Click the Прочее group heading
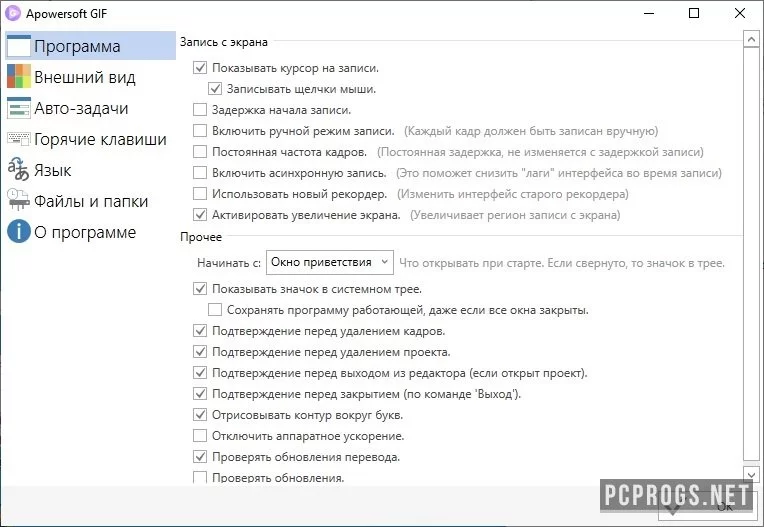764x527 pixels. 201,237
